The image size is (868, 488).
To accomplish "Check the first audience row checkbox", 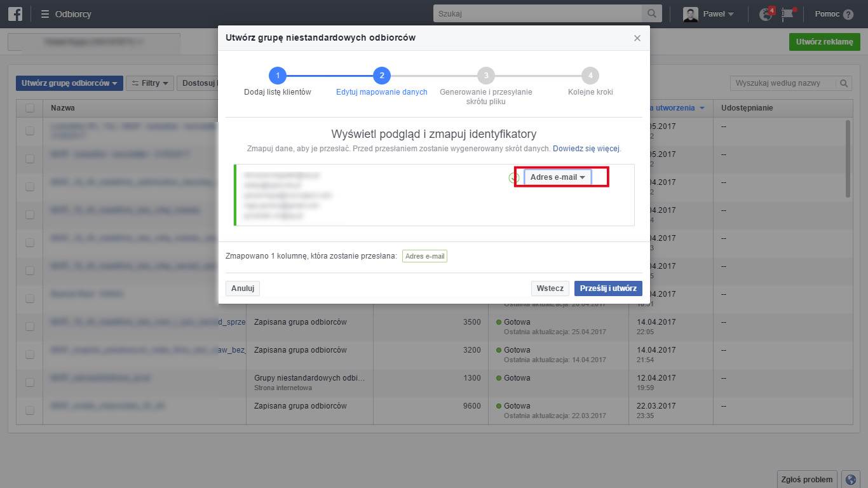I will pyautogui.click(x=30, y=131).
